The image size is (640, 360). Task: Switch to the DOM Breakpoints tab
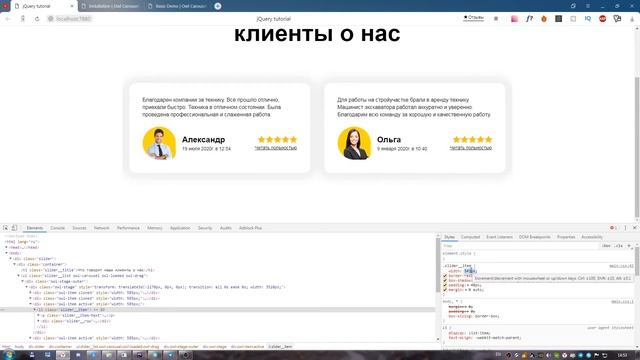(x=534, y=237)
